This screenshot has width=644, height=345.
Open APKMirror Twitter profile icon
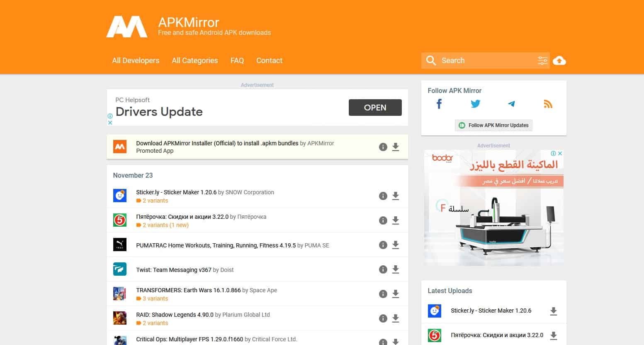pyautogui.click(x=475, y=104)
